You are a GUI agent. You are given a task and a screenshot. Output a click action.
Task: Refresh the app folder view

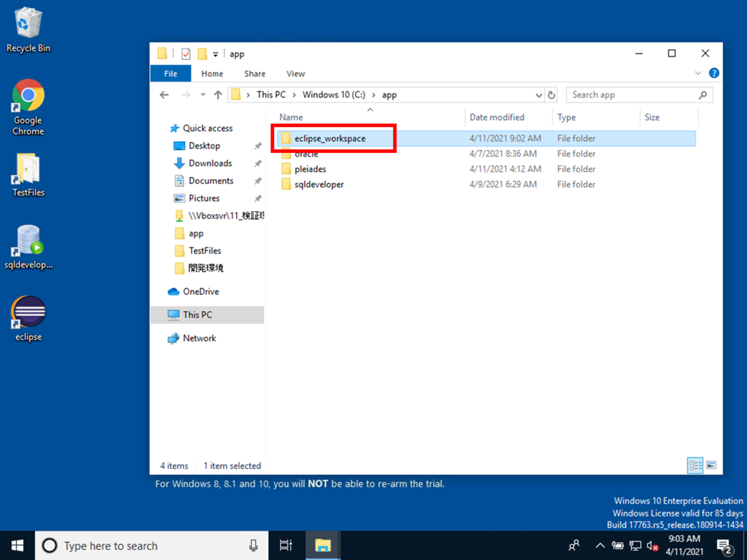tap(551, 95)
